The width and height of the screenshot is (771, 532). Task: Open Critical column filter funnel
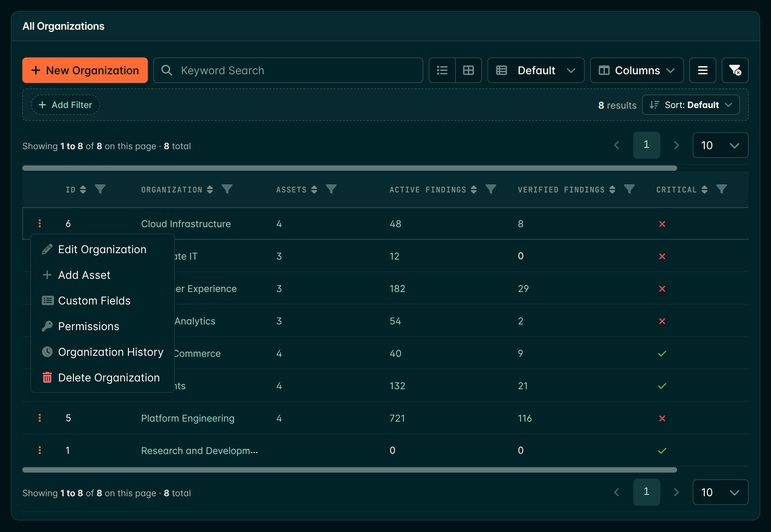[722, 189]
